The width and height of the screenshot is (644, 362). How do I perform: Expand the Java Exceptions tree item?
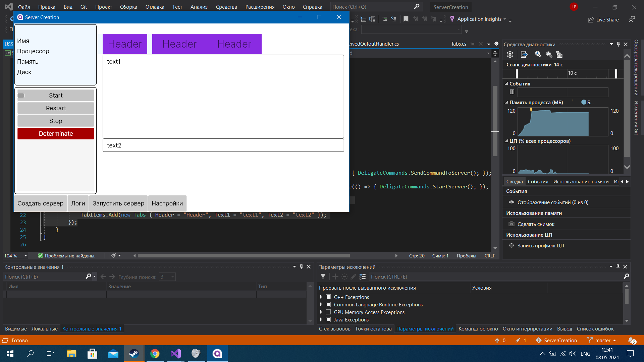pos(321,319)
